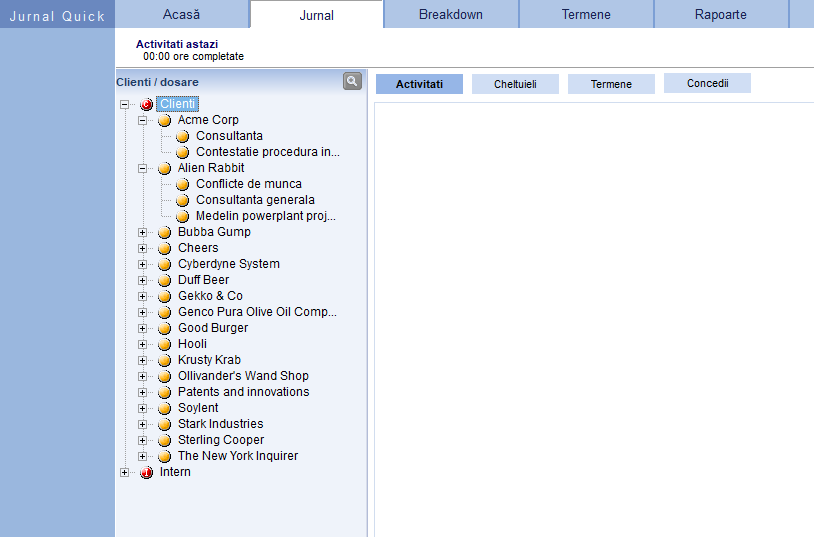Expand the Intern tree node
Viewport: 814px width, 537px height.
tap(124, 472)
